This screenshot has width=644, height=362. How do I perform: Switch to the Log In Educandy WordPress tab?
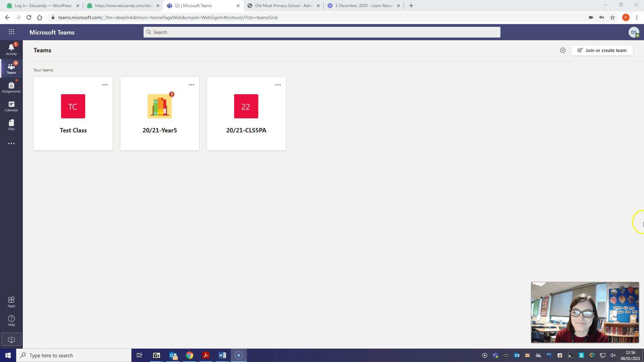43,6
